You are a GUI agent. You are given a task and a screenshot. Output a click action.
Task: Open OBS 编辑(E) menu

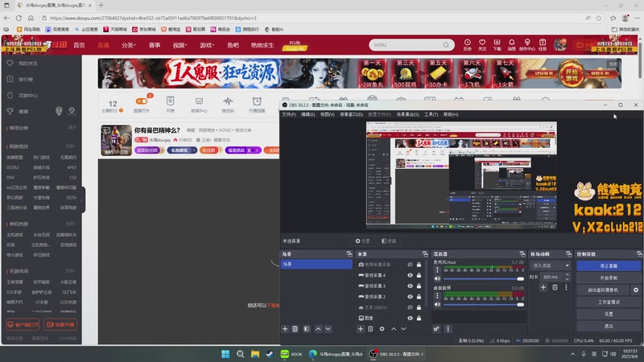pyautogui.click(x=308, y=114)
